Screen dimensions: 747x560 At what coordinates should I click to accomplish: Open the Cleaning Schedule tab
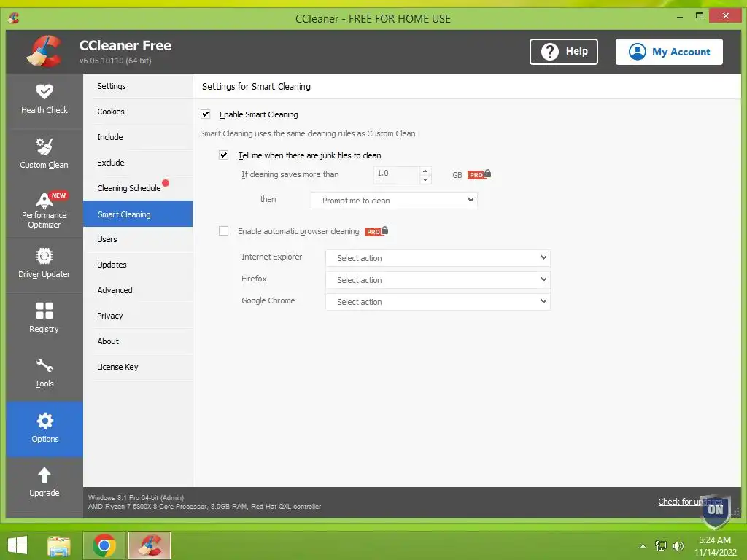pos(138,188)
